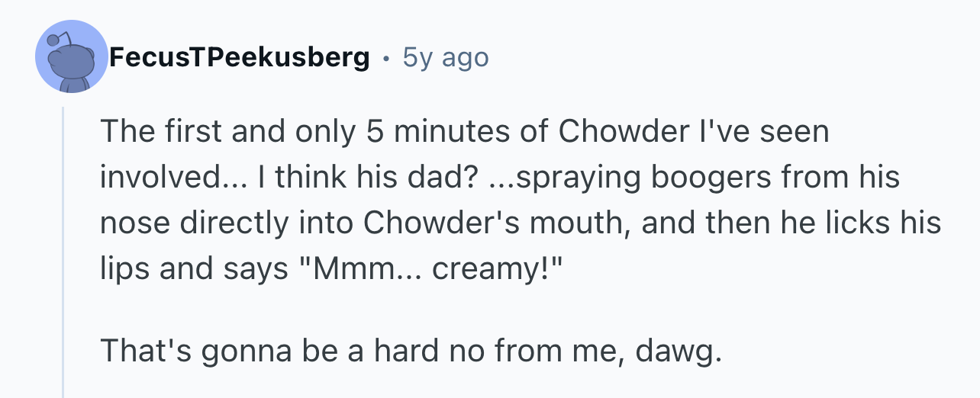Open FecusTPeekusberg's Snoo avatar

pyautogui.click(x=72, y=57)
